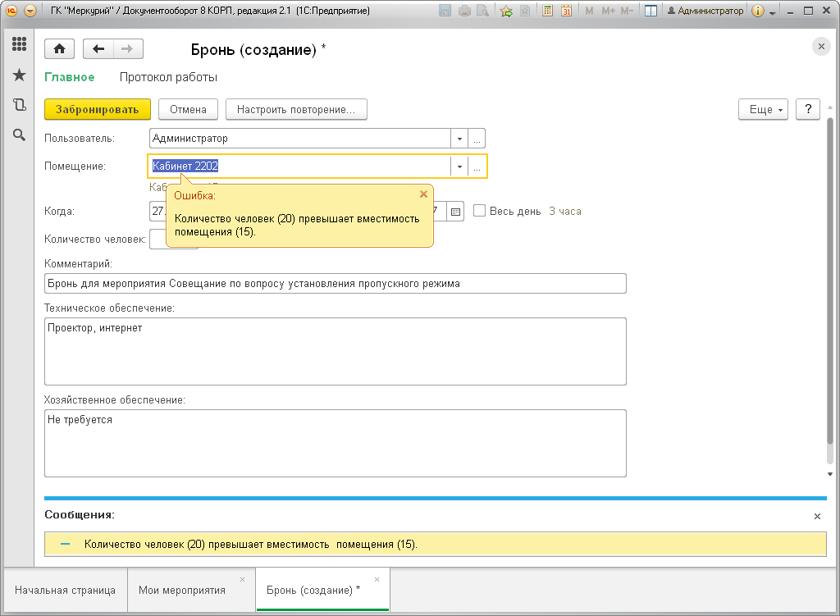
Task: Click the window layout panels icon
Action: click(651, 11)
